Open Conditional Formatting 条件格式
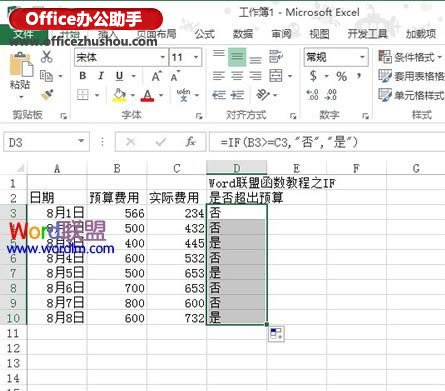 410,57
